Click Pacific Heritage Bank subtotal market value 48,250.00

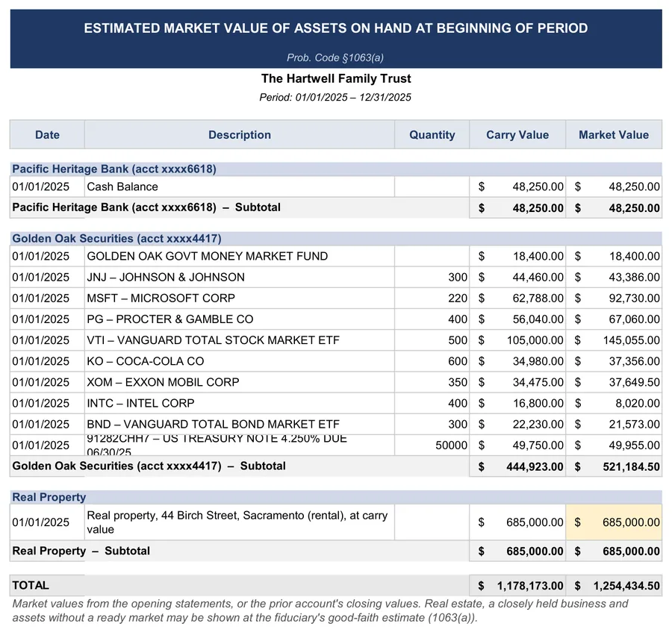pyautogui.click(x=614, y=207)
